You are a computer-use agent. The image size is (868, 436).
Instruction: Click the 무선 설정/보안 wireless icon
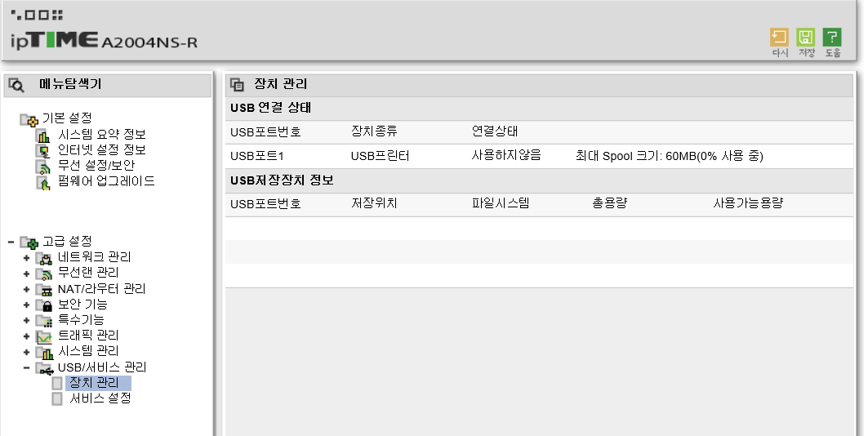[x=44, y=166]
